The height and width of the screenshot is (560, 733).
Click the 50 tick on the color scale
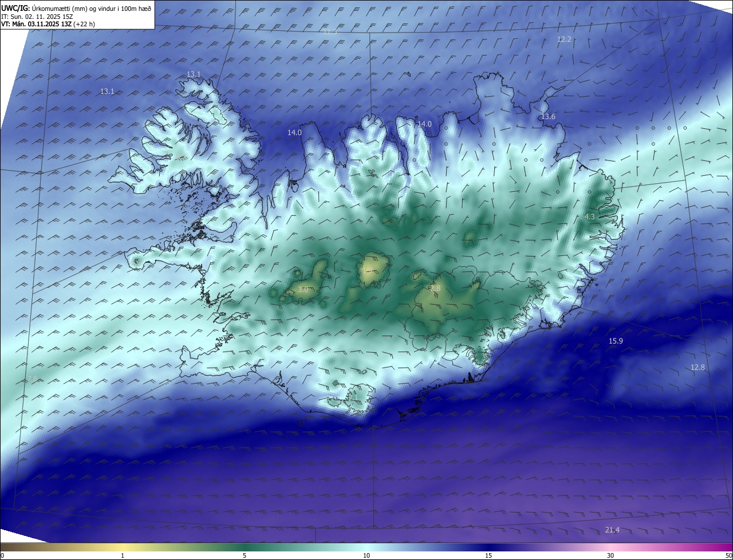coord(728,555)
